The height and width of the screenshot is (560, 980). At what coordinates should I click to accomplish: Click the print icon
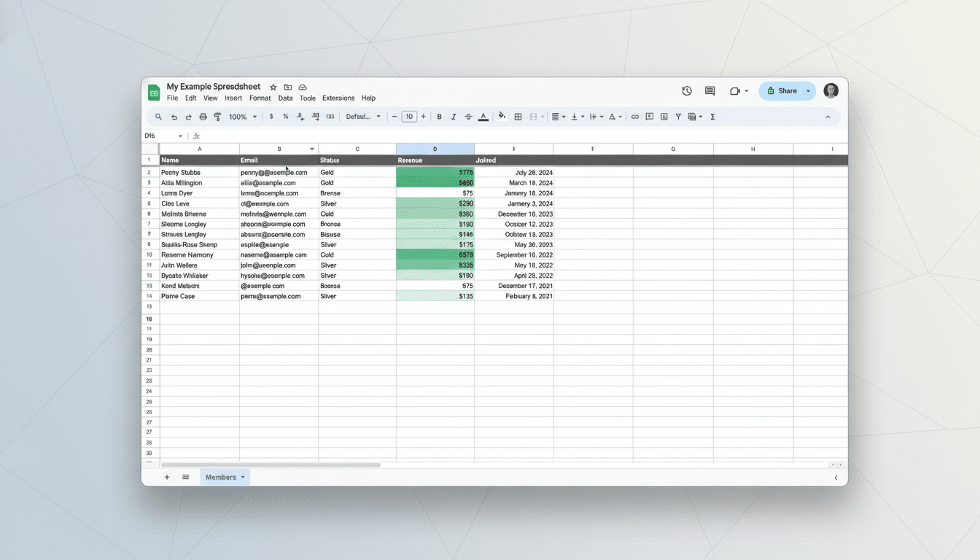(x=203, y=117)
